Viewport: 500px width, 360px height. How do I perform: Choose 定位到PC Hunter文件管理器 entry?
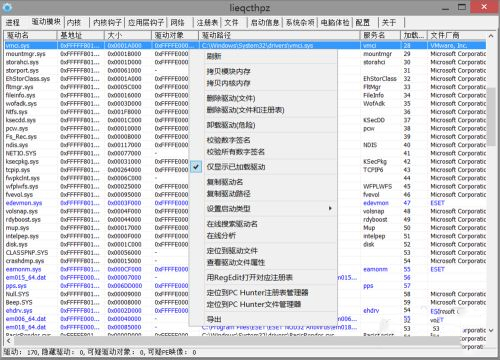[254, 304]
